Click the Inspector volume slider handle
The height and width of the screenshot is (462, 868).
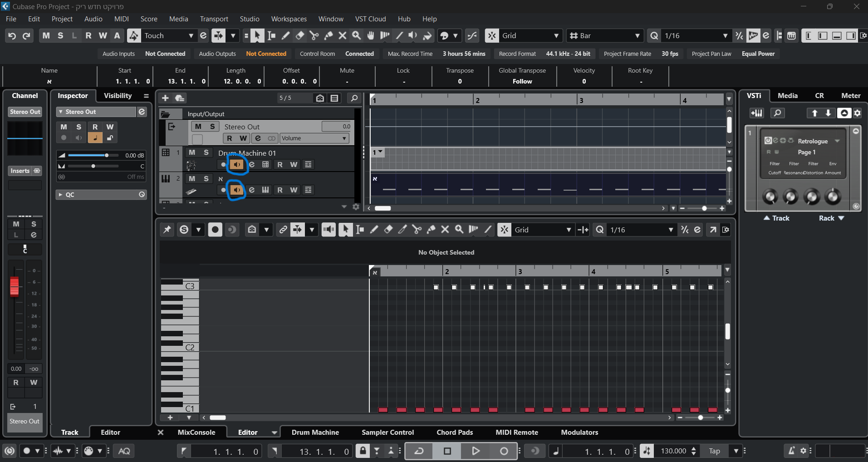pos(107,155)
